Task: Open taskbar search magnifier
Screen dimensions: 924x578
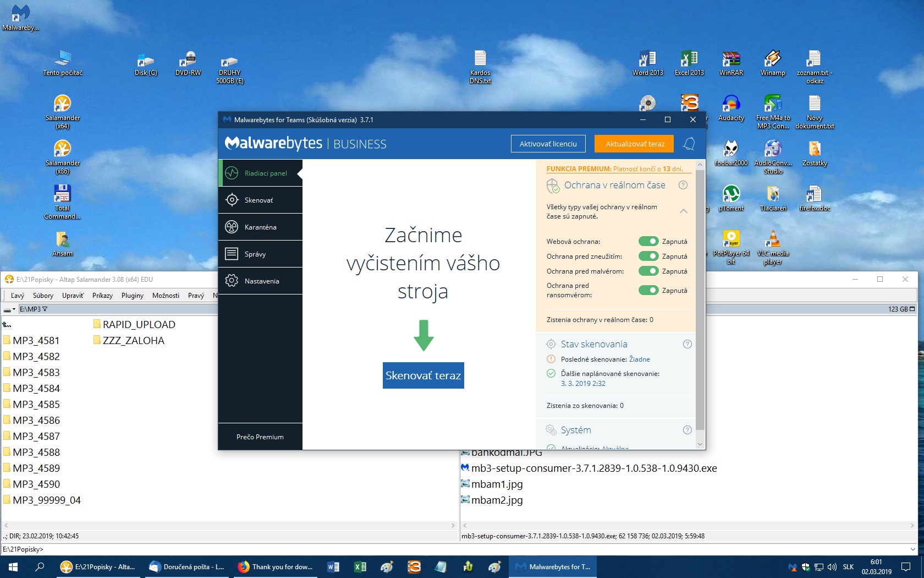Action: (40, 566)
